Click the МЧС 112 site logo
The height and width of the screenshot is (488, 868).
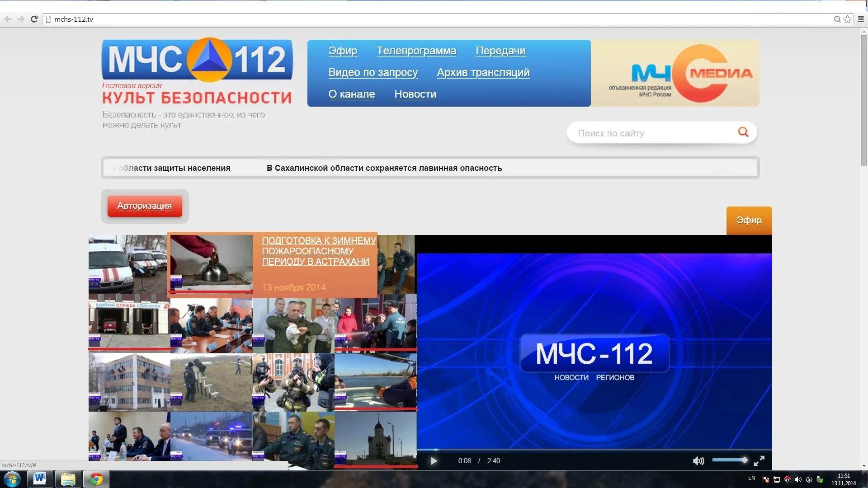point(197,60)
